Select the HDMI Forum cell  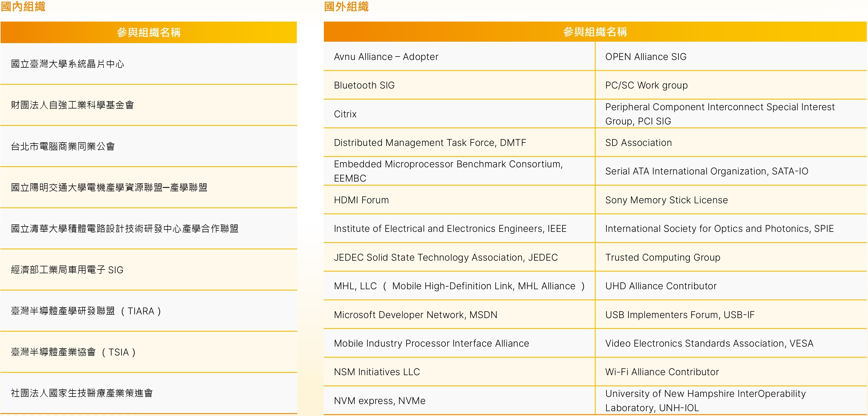(x=459, y=200)
